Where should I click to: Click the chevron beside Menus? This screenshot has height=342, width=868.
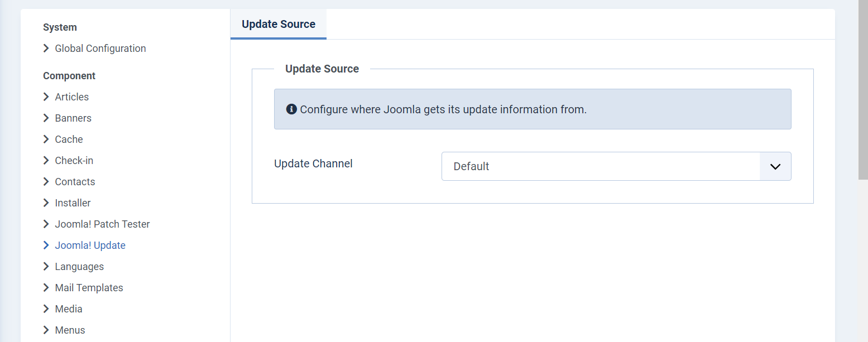pos(46,330)
